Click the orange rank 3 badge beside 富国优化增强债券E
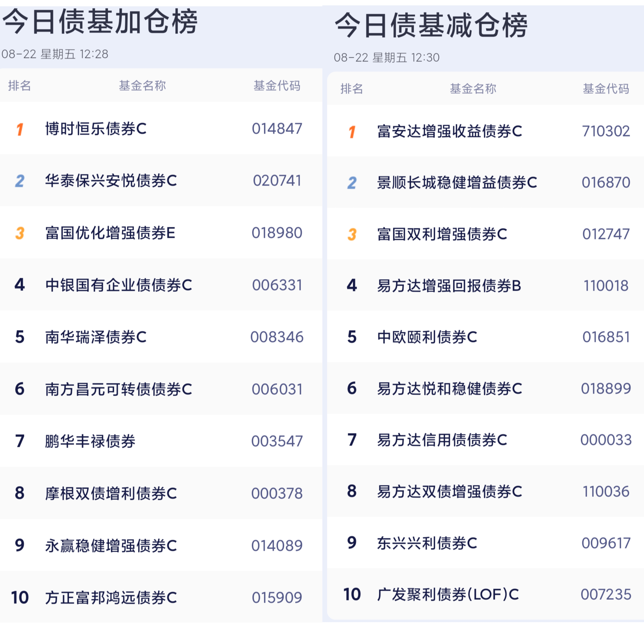 point(20,233)
